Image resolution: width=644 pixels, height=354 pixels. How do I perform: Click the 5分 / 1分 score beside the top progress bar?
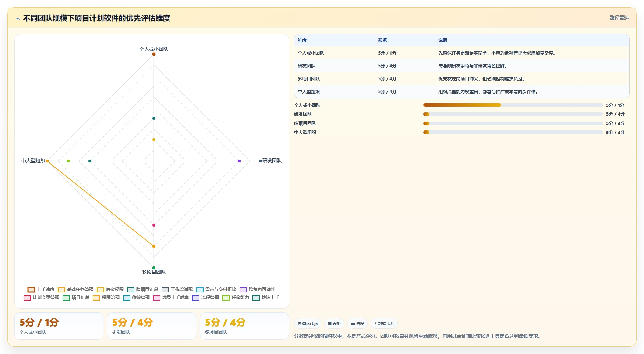point(615,105)
